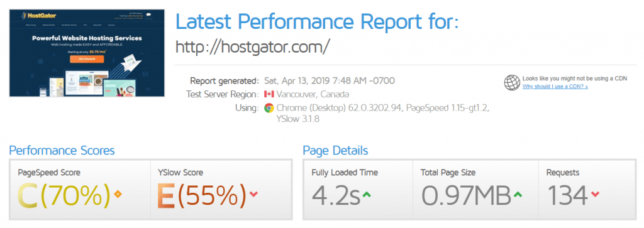The height and width of the screenshot is (228, 644).
Task: Click the orange diamond beside PageSpeed score
Action: point(118,194)
